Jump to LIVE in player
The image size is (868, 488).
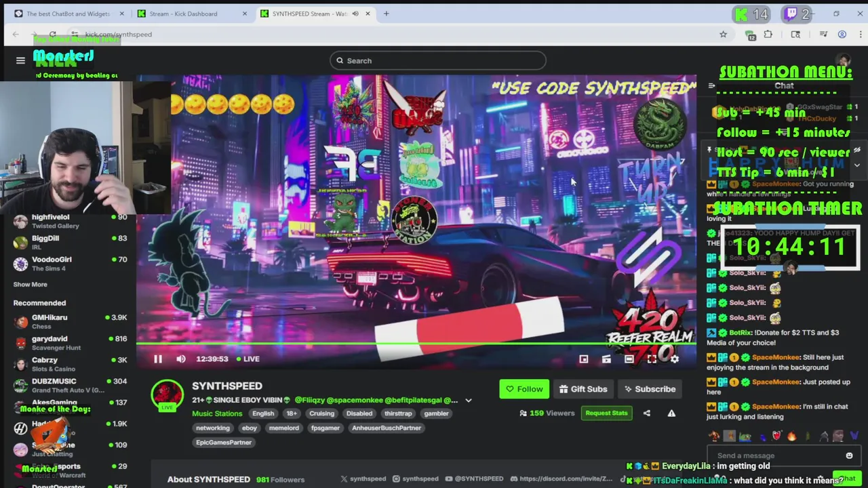point(247,359)
